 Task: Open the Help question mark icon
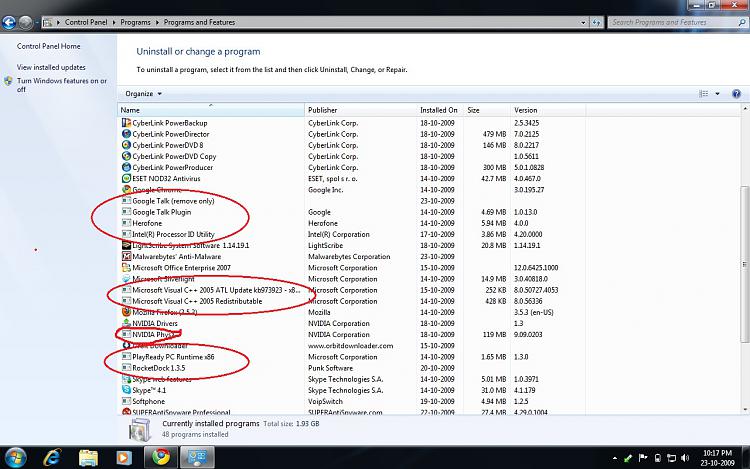[736, 94]
